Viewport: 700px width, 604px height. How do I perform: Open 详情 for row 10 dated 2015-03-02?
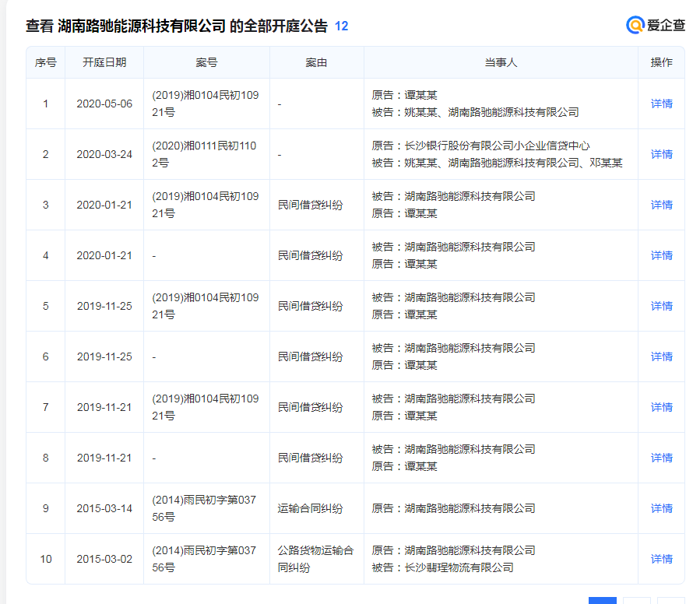(x=661, y=559)
